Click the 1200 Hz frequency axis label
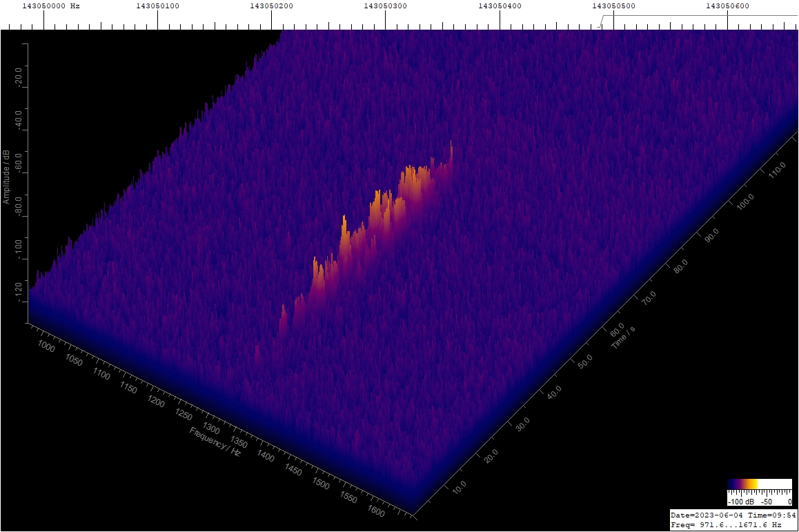 156,402
